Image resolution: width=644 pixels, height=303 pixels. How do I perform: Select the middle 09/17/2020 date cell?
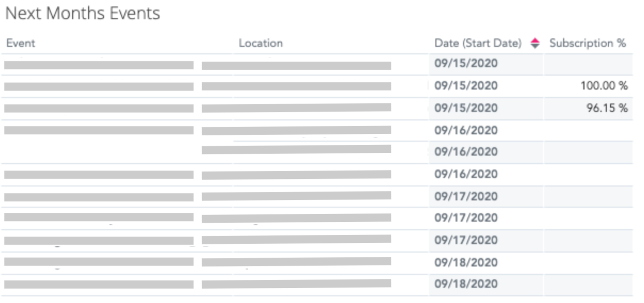(466, 218)
